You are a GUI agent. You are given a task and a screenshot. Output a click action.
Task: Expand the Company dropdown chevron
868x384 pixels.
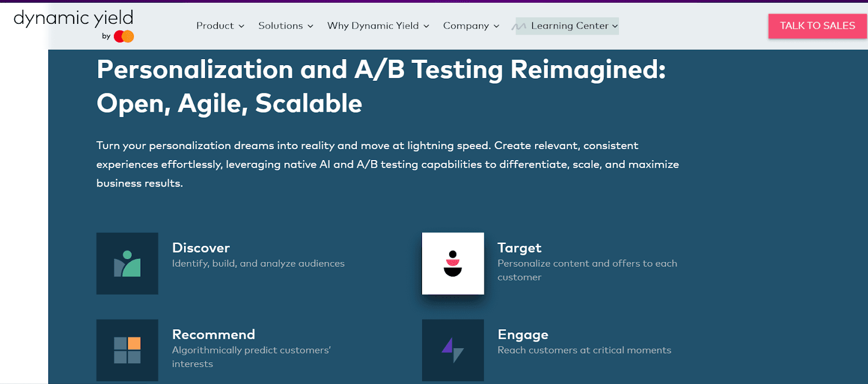(x=497, y=25)
